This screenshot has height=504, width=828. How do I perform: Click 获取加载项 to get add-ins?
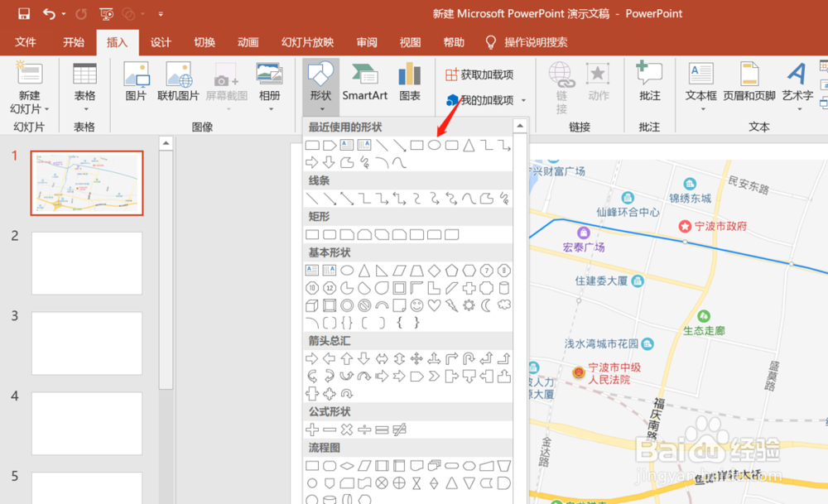click(479, 74)
